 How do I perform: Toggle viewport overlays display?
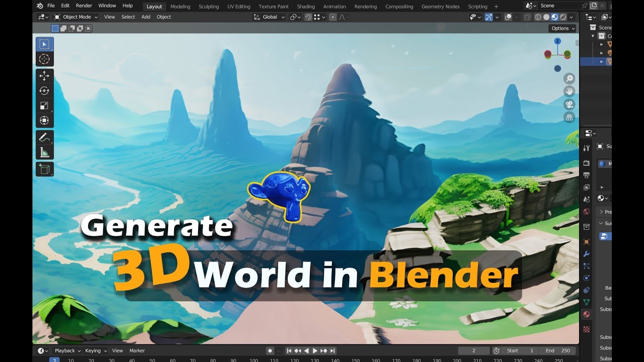coord(508,17)
